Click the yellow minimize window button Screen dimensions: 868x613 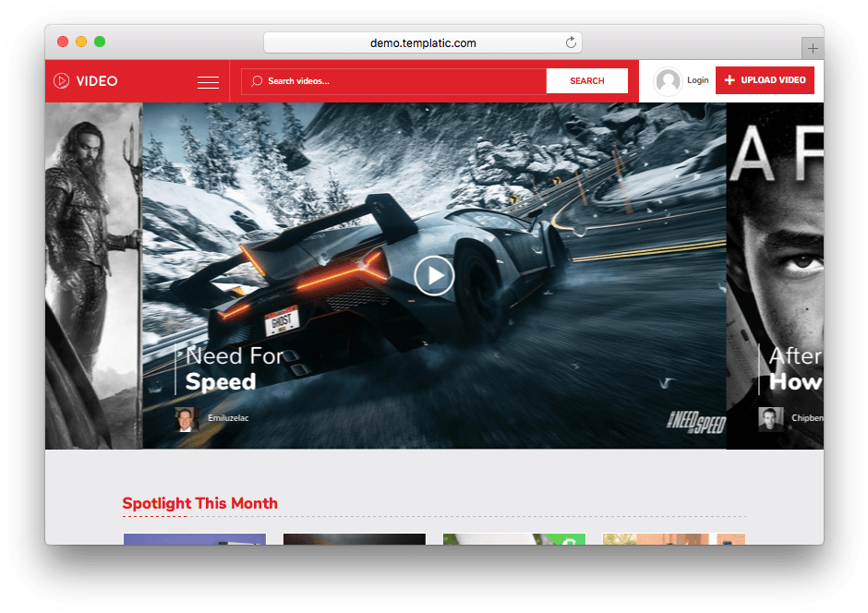[x=81, y=42]
